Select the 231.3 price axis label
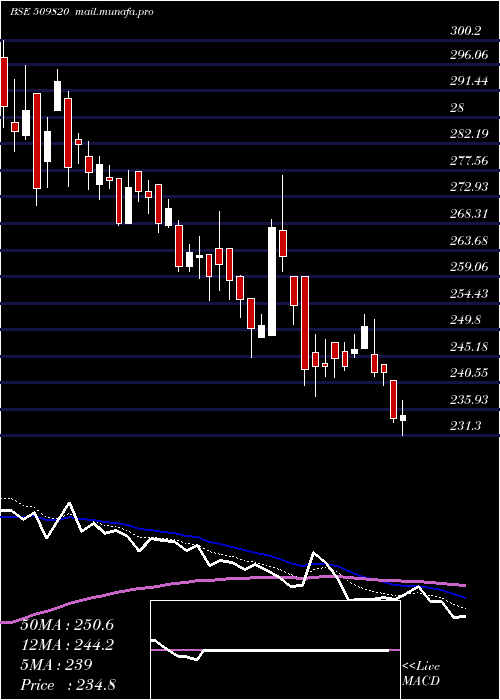 [x=466, y=426]
